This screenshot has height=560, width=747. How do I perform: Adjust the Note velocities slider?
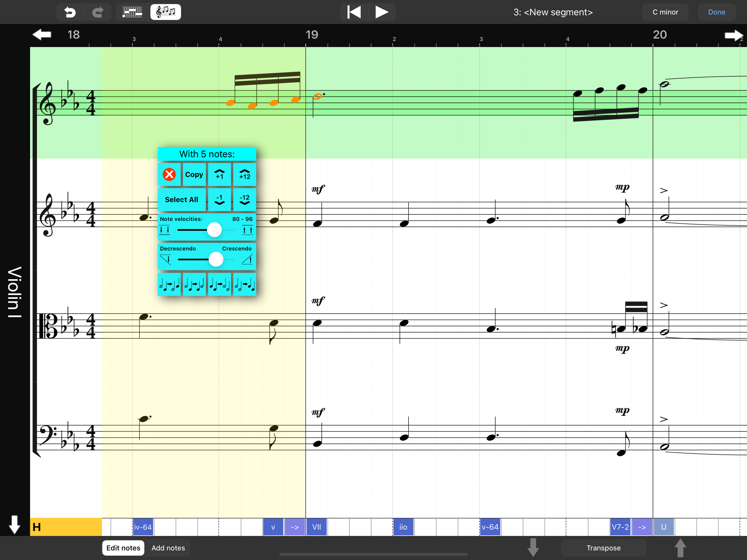click(214, 230)
